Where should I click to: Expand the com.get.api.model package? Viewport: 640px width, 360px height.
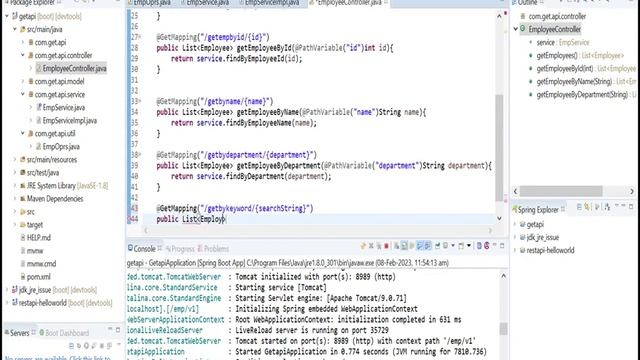click(23, 82)
